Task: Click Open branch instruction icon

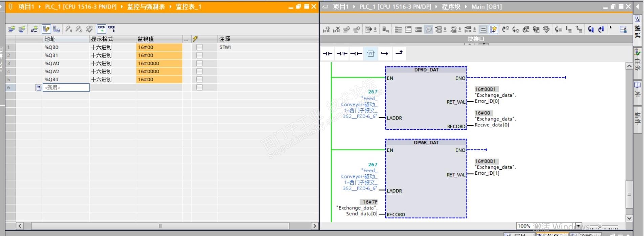Action: pyautogui.click(x=385, y=53)
